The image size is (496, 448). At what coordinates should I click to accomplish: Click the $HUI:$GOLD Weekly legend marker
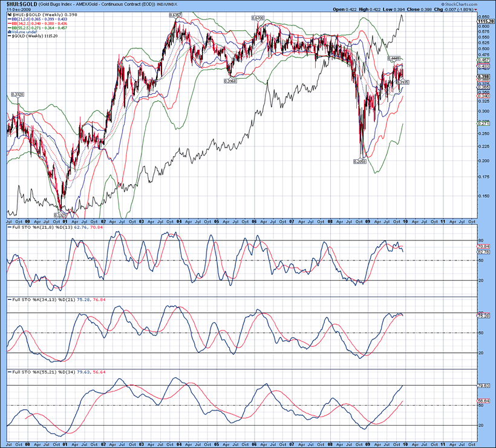(8, 15)
